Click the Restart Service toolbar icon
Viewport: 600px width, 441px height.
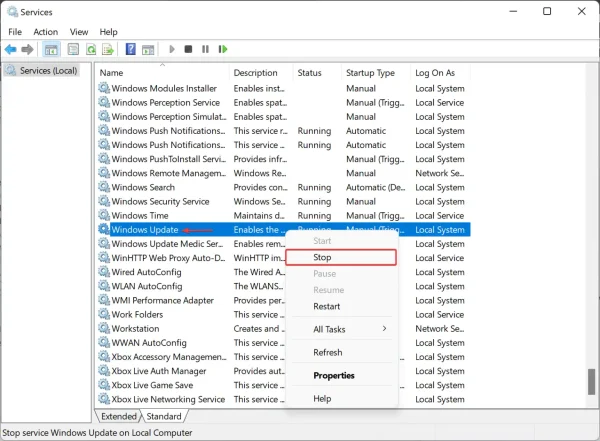click(x=223, y=49)
